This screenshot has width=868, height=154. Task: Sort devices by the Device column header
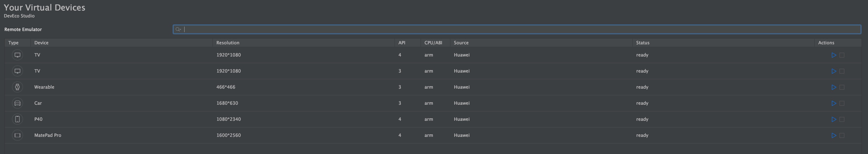[41, 43]
